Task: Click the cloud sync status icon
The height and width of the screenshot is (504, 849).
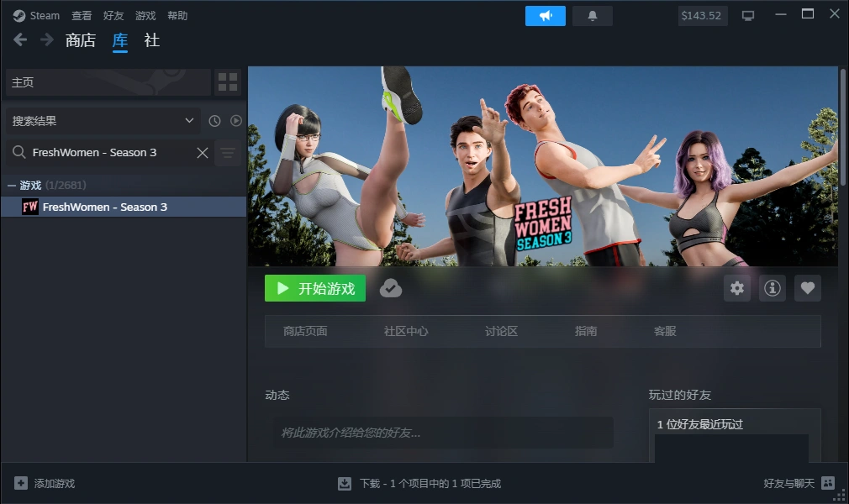Action: (390, 289)
